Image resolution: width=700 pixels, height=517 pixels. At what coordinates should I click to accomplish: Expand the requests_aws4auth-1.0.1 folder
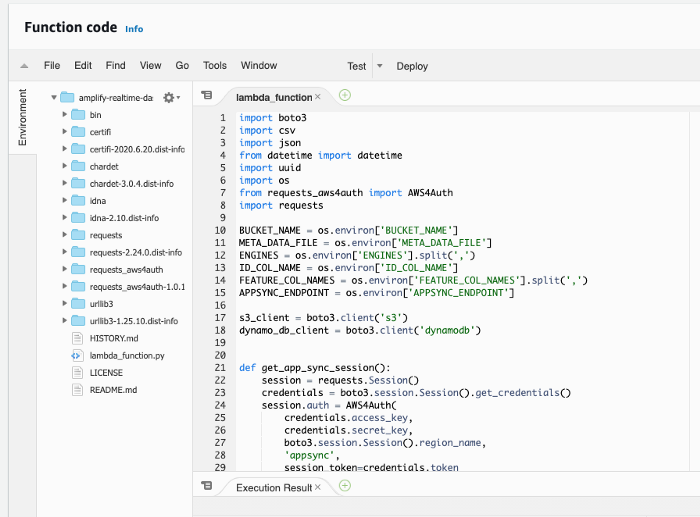point(64,286)
